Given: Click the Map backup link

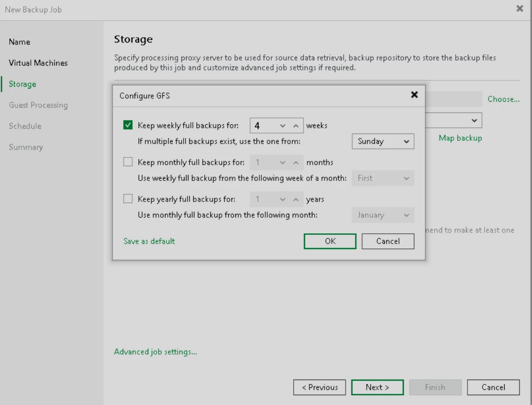Looking at the screenshot, I should [x=460, y=138].
